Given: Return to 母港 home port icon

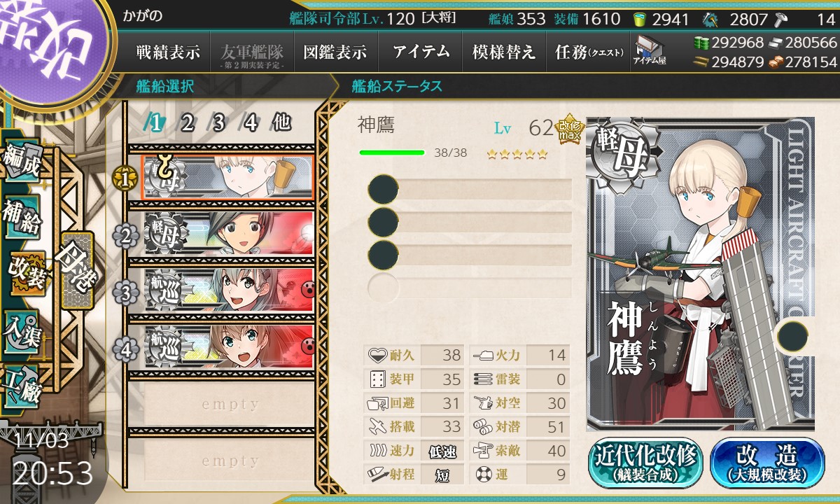Looking at the screenshot, I should coord(76,270).
